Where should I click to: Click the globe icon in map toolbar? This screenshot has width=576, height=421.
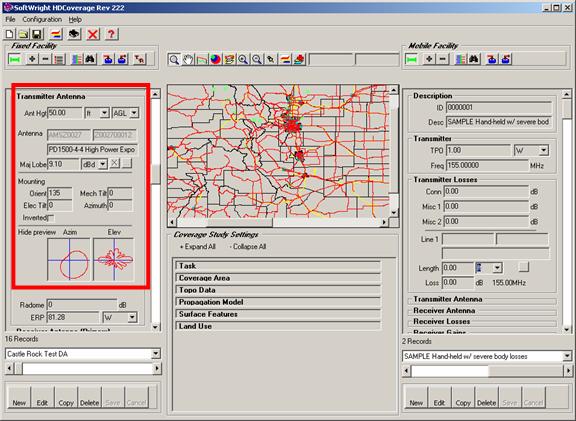point(216,59)
